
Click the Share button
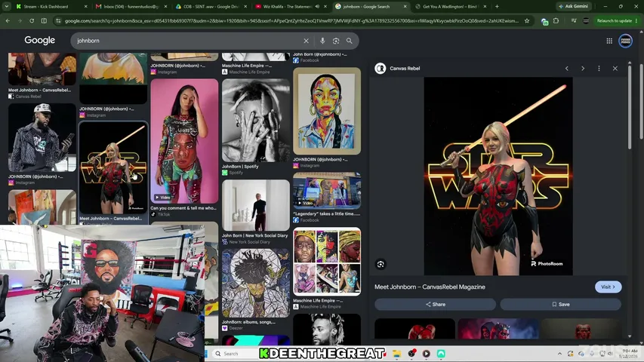(x=436, y=304)
